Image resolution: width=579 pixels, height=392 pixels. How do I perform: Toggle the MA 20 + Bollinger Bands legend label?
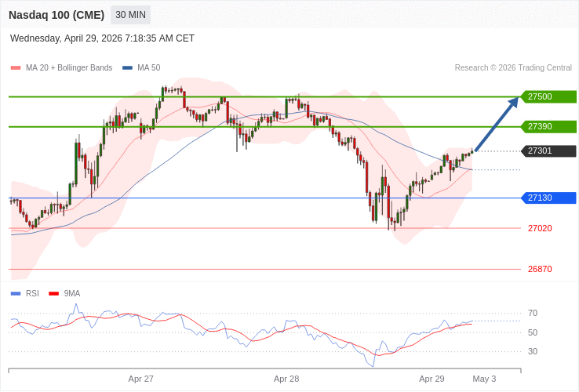[x=69, y=68]
